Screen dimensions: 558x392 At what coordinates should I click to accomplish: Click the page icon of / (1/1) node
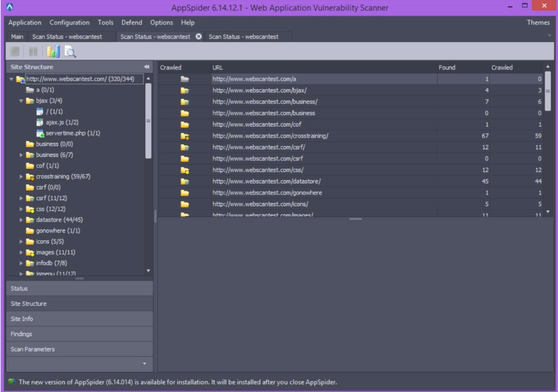(40, 111)
